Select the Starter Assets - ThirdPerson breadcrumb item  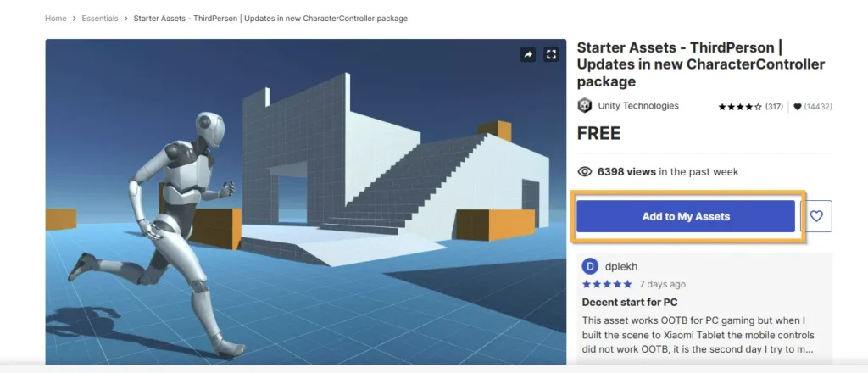(x=270, y=19)
